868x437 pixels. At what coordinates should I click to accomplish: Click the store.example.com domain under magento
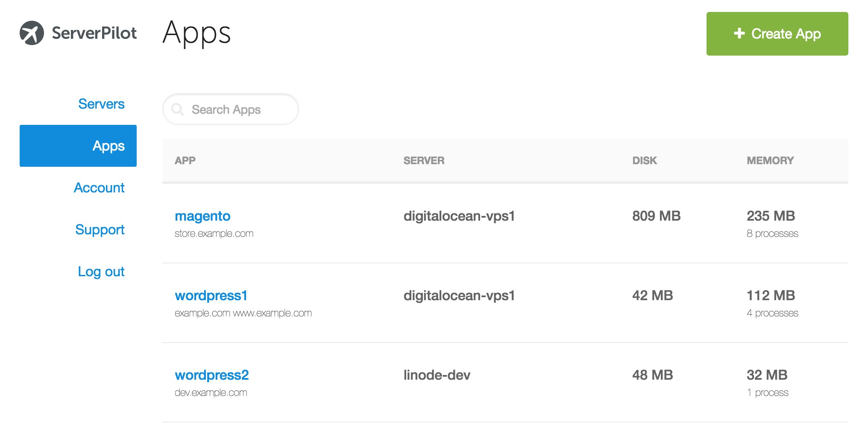coord(214,233)
